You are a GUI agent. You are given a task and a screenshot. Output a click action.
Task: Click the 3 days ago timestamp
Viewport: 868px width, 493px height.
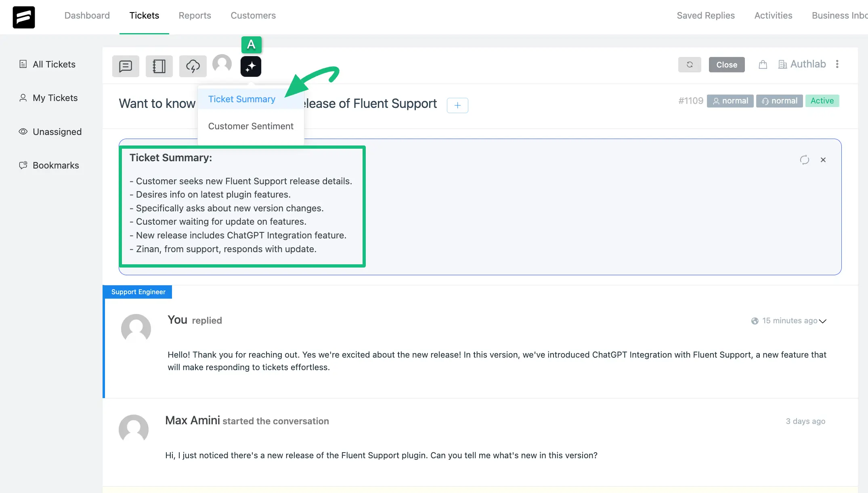click(805, 421)
